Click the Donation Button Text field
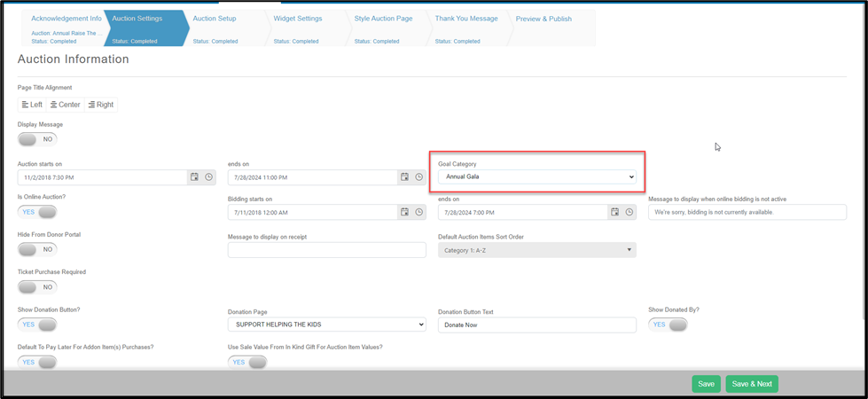This screenshot has width=868, height=399. click(537, 325)
